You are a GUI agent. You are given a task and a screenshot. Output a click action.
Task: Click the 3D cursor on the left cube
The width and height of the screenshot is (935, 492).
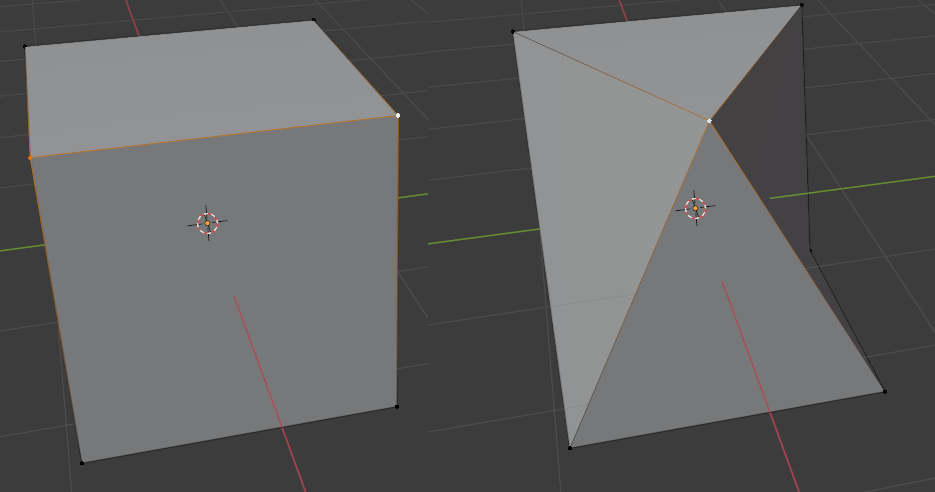click(207, 223)
